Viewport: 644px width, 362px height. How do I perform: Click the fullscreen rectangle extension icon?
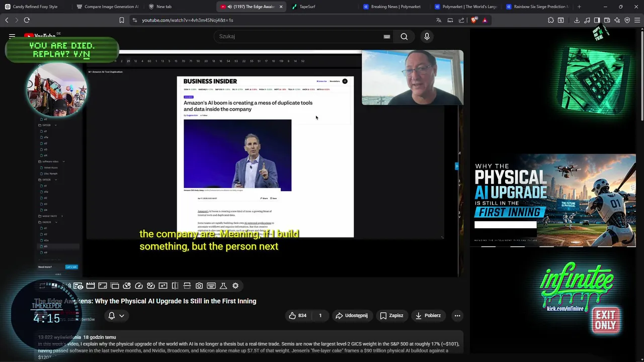[103, 286]
